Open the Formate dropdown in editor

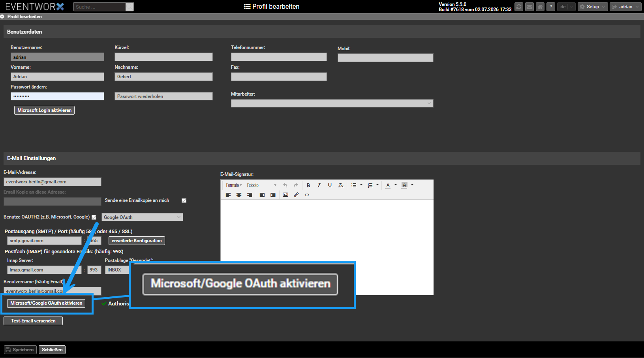coord(234,185)
